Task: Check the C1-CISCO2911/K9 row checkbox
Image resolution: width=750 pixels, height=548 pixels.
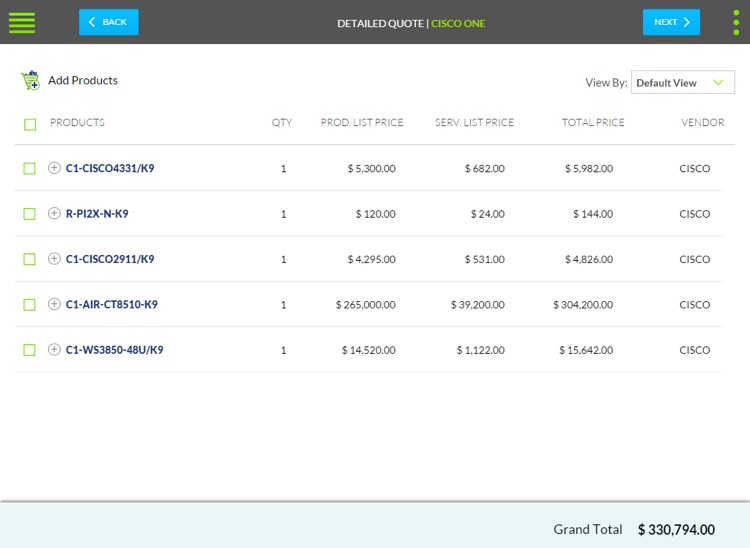Action: click(30, 259)
